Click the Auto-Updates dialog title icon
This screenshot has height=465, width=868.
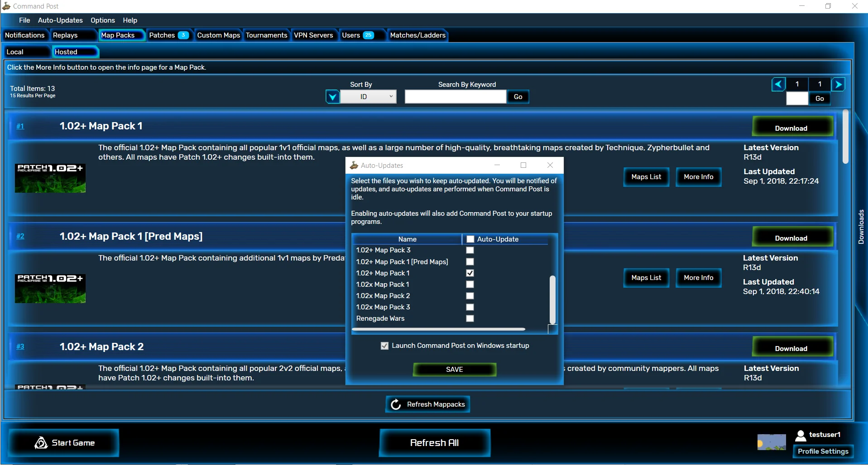354,166
